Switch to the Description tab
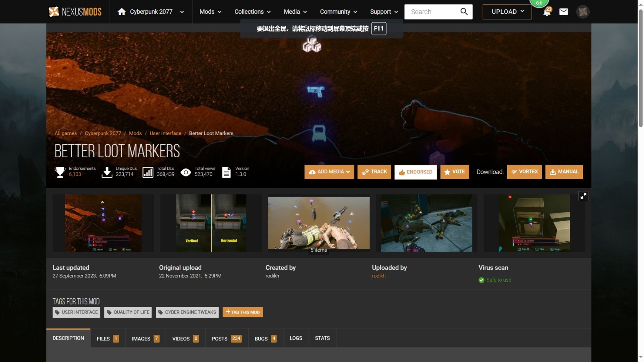The width and height of the screenshot is (644, 362). coord(68,338)
